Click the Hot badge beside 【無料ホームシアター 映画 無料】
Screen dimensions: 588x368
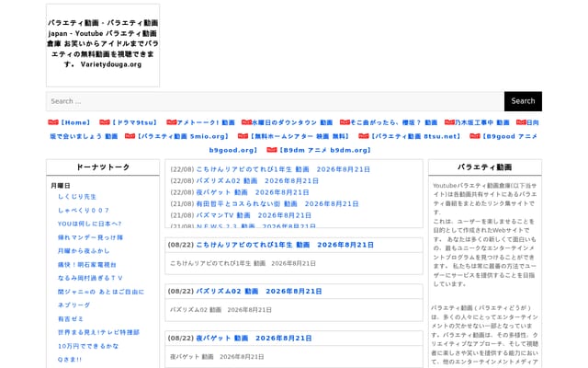[243, 136]
